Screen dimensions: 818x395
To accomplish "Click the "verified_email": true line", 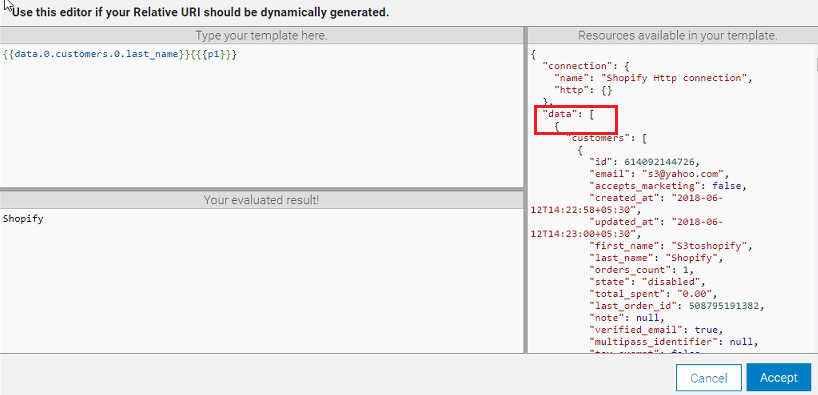I will [x=656, y=330].
